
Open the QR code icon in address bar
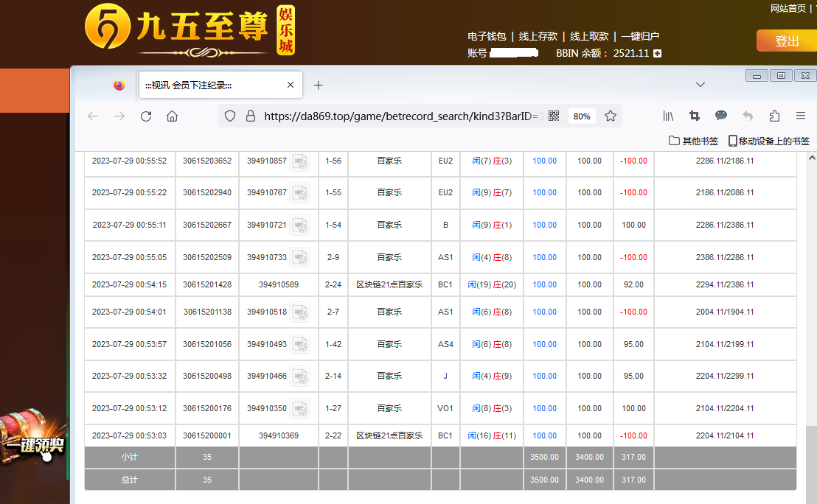point(553,116)
